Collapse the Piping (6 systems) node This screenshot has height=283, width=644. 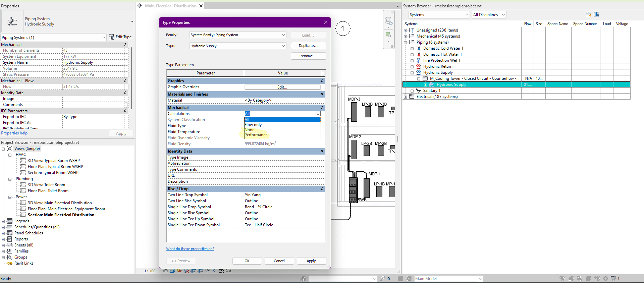tap(405, 43)
